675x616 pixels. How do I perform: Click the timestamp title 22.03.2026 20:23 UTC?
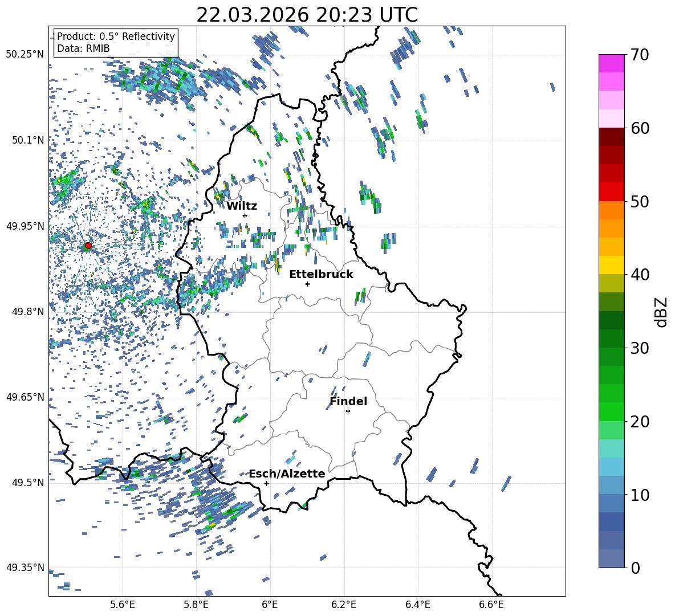coord(307,15)
